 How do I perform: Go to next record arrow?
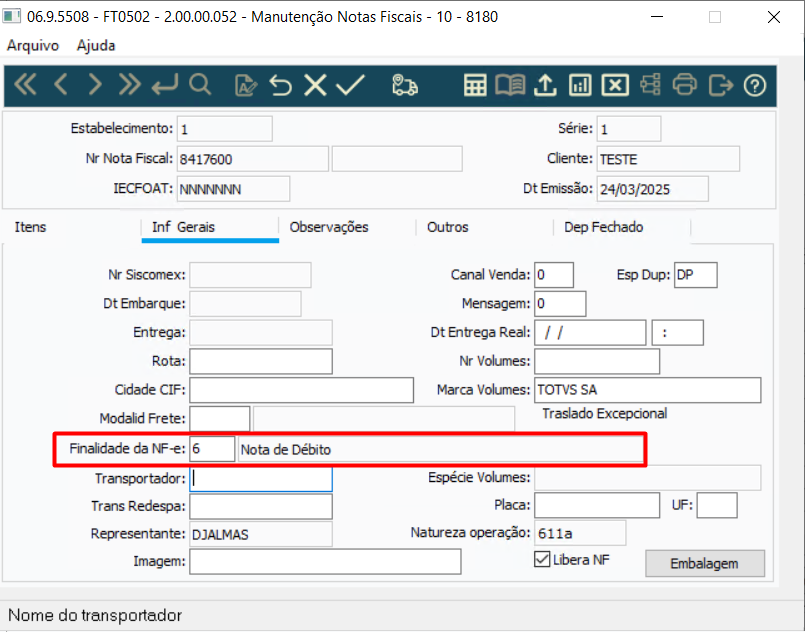pyautogui.click(x=94, y=85)
